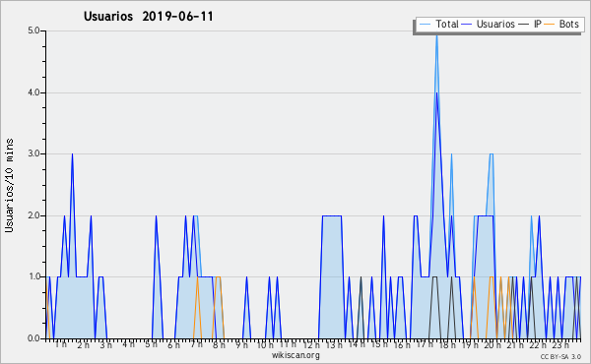
Task: Click the '7 h' x-axis label
Action: pyautogui.click(x=196, y=344)
